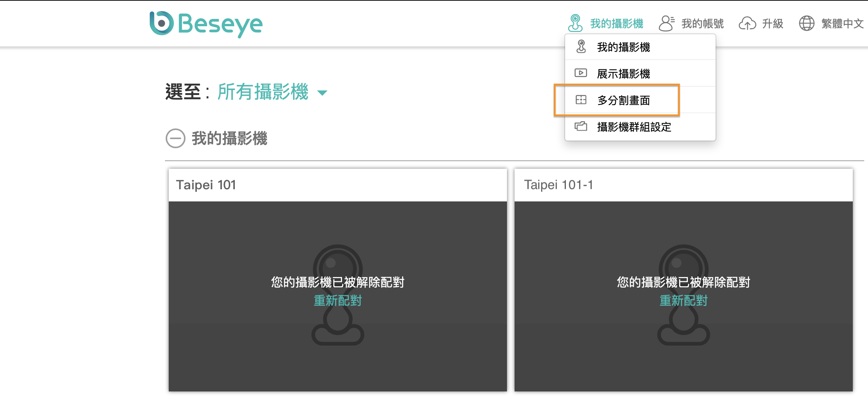Select the camera icon beside 我的攝影機 nav
The width and height of the screenshot is (868, 396).
575,24
